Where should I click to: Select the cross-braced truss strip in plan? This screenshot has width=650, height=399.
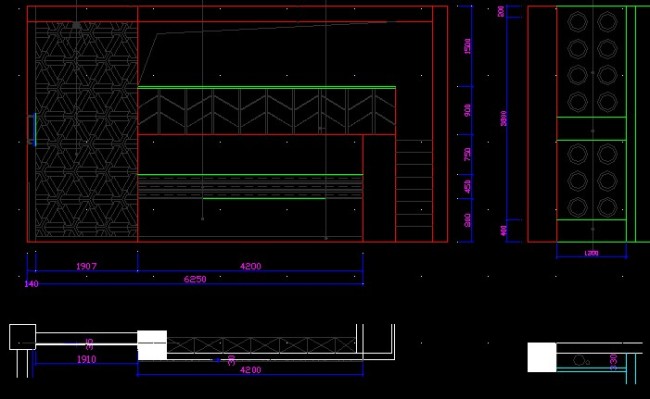tap(262, 346)
